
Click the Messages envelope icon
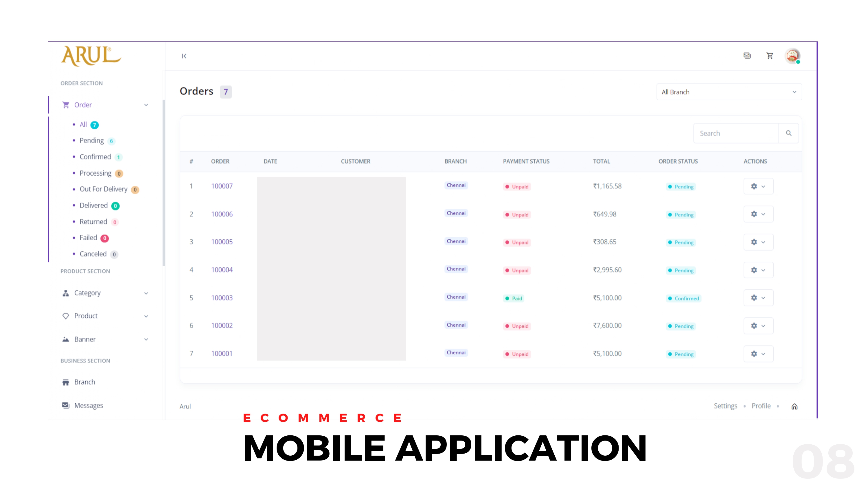coord(66,405)
